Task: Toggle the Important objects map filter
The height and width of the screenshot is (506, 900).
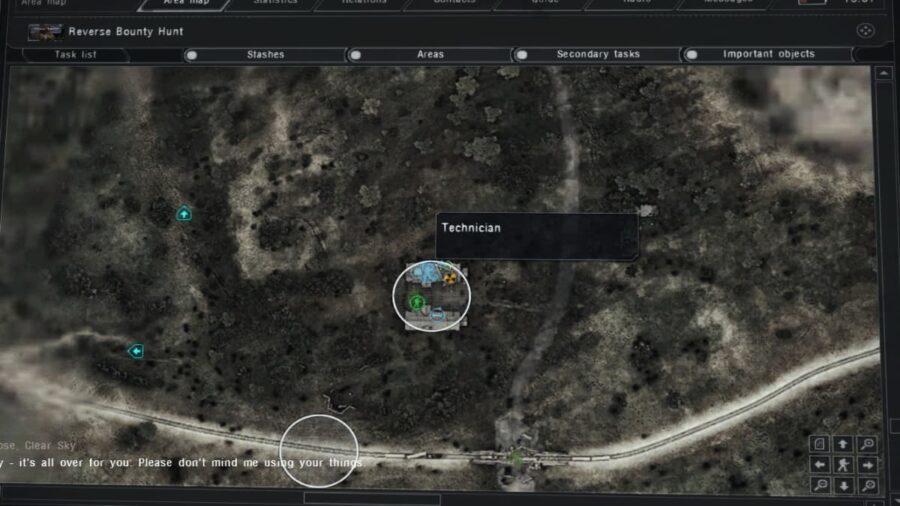Action: 767,54
